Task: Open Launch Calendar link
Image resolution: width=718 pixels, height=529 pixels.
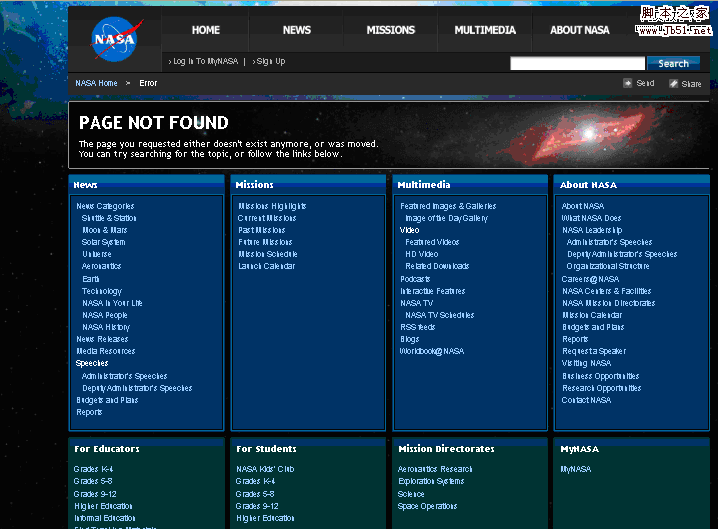Action: pyautogui.click(x=267, y=266)
